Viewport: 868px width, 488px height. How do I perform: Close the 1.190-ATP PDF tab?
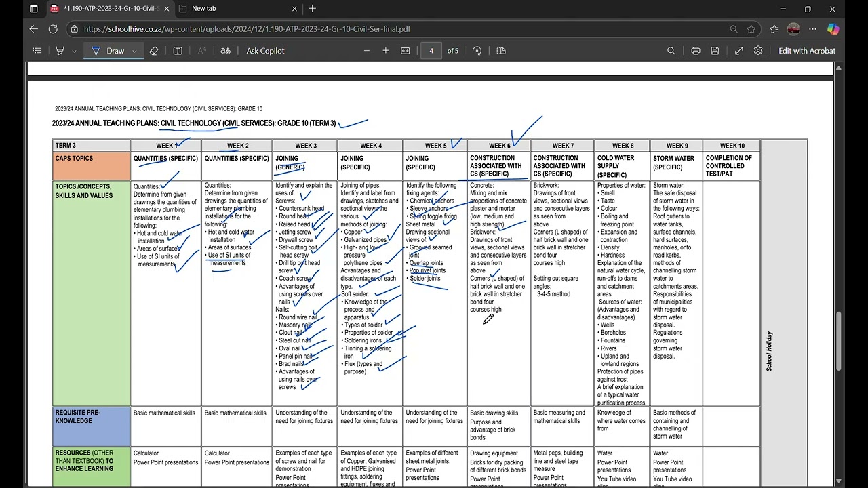tap(165, 9)
